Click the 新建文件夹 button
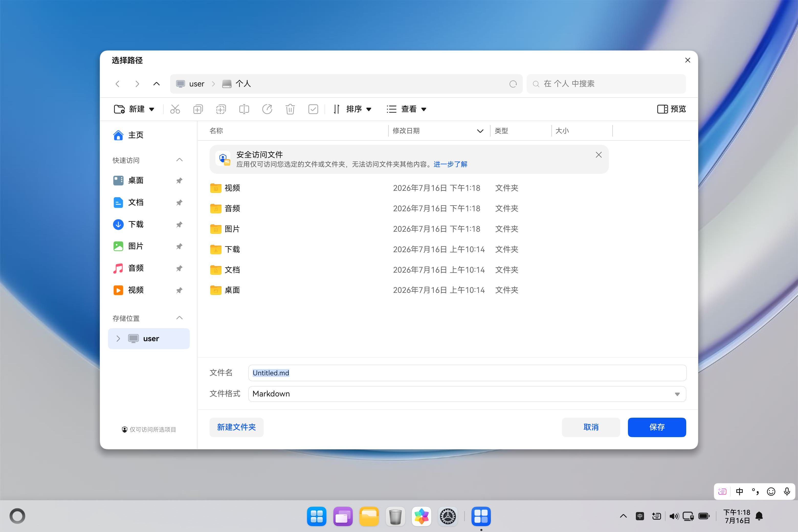The image size is (798, 532). pyautogui.click(x=237, y=427)
